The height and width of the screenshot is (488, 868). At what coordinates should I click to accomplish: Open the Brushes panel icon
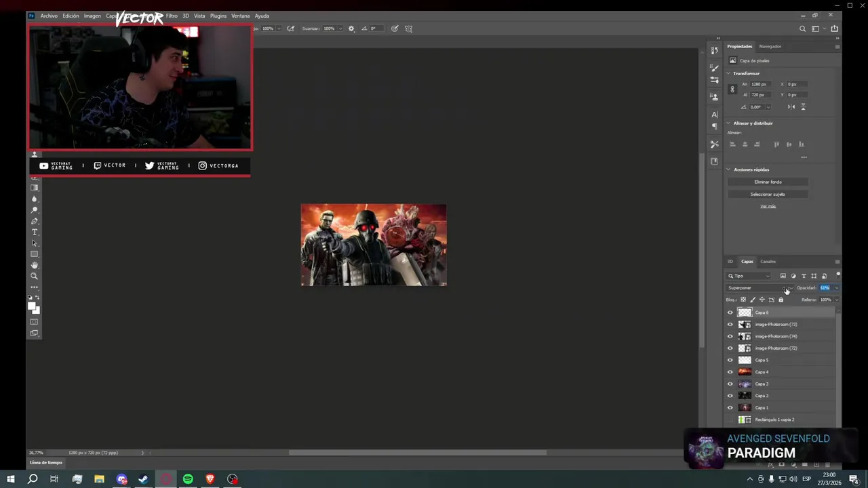[x=714, y=68]
